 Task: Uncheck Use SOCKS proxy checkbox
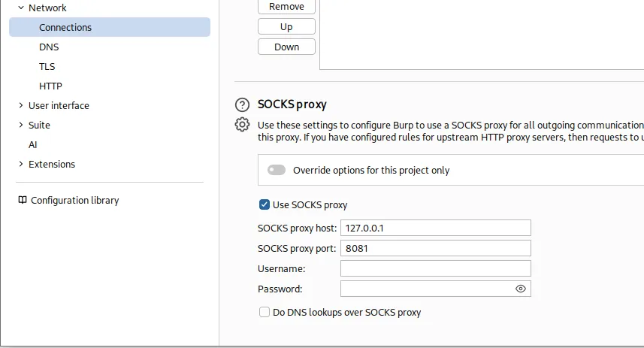pyautogui.click(x=264, y=204)
